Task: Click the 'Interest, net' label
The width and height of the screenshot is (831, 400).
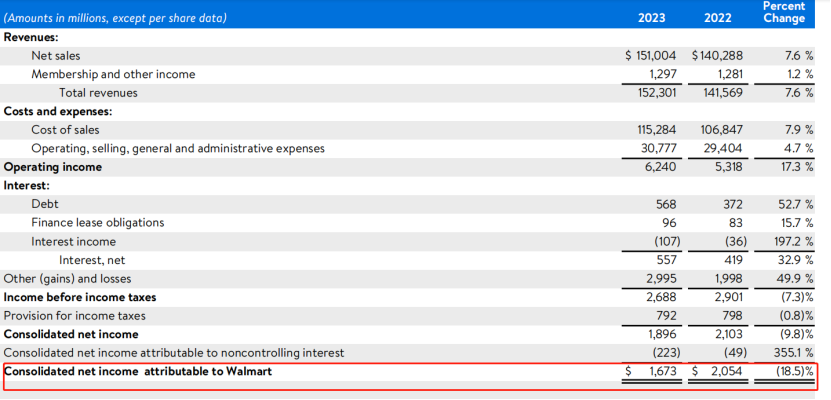Action: click(x=92, y=260)
